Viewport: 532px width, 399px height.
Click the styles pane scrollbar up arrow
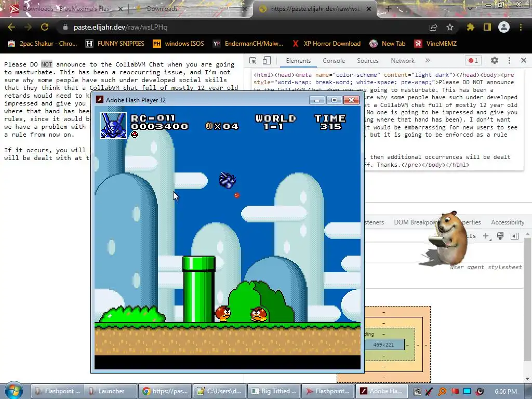(528, 234)
